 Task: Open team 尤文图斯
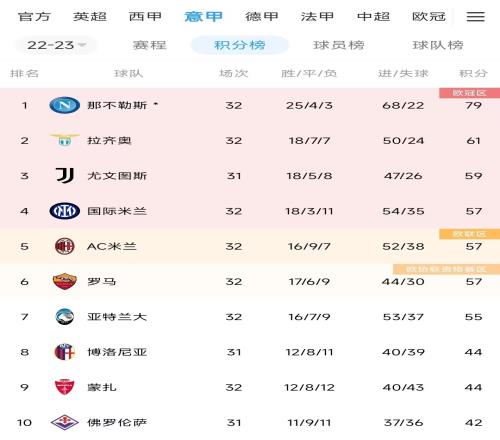(x=117, y=176)
